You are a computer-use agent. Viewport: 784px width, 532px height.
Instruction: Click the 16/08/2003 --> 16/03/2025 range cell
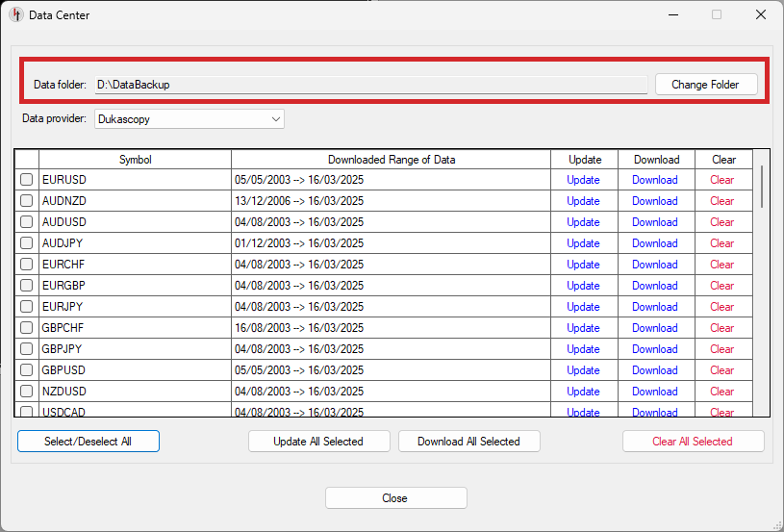click(x=391, y=327)
